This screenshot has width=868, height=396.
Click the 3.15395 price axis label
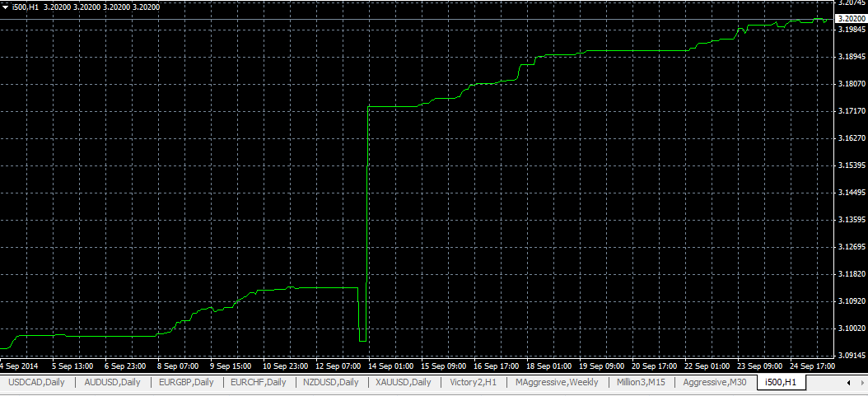pyautogui.click(x=852, y=165)
